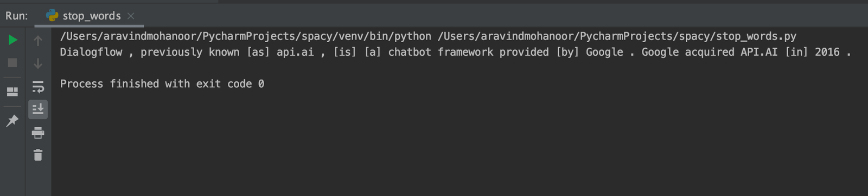Rerun stop_words with the green play icon
Viewport: 868px width, 196px height.
12,40
